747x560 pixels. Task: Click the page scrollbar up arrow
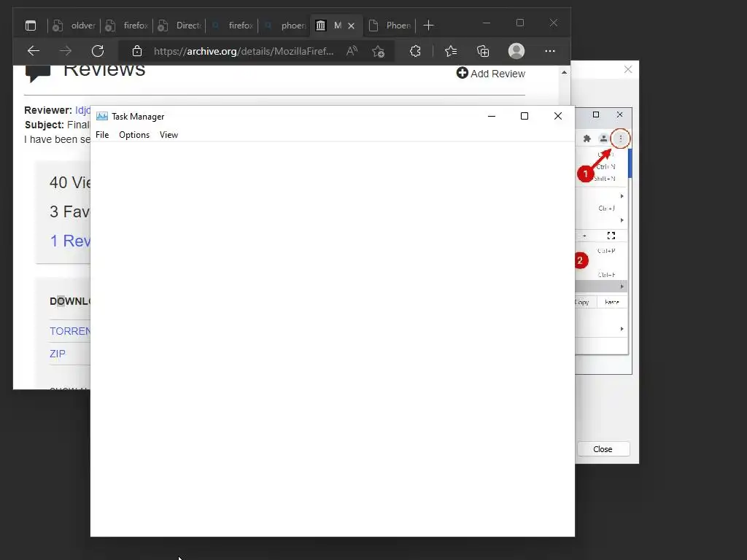(564, 72)
